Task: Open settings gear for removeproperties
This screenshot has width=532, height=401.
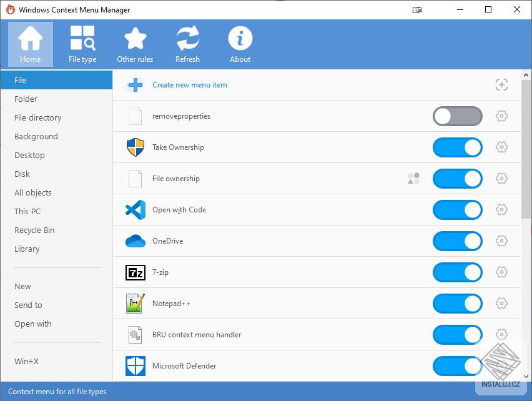Action: [501, 116]
